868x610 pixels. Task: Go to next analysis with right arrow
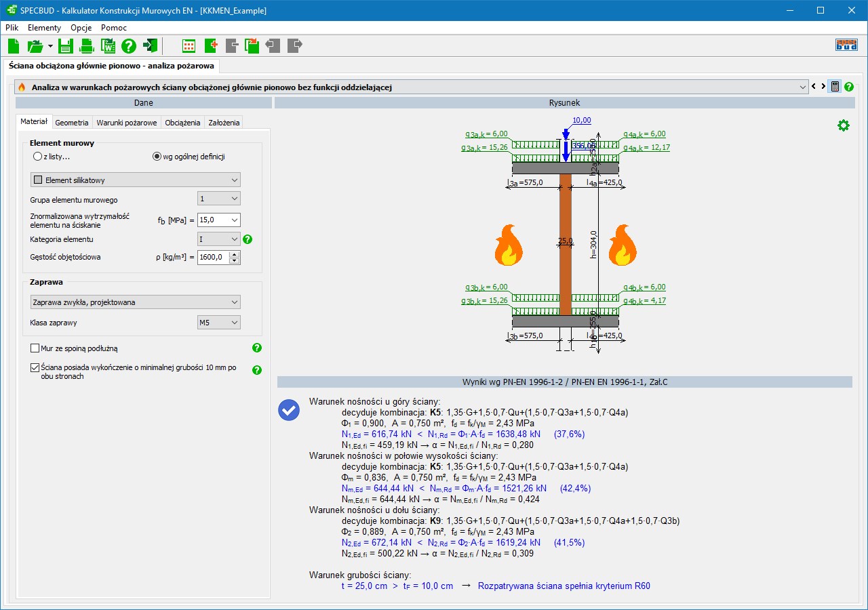coord(823,87)
